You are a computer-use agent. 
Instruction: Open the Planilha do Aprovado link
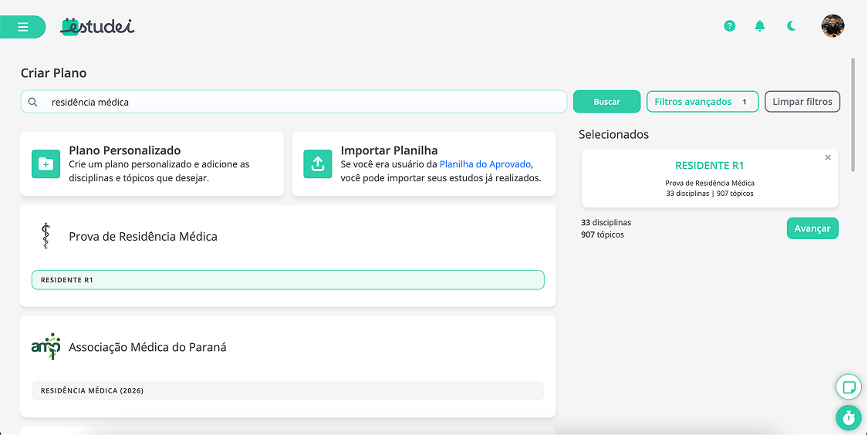(x=485, y=164)
